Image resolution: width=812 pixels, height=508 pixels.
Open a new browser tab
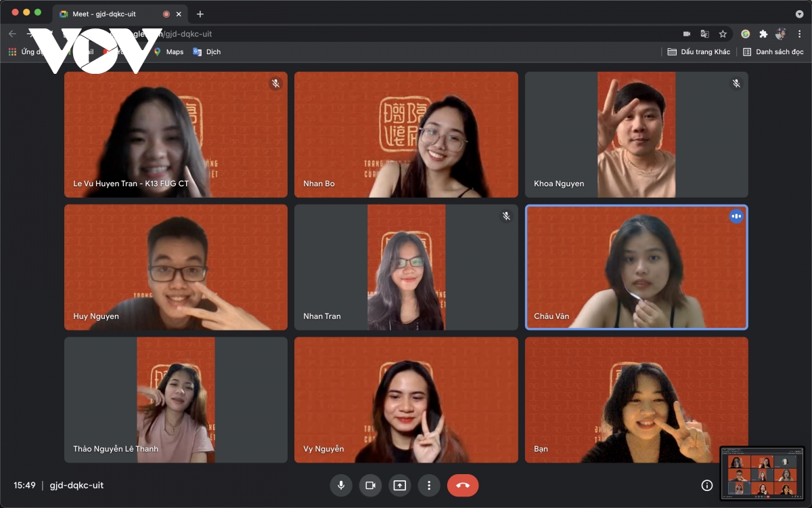tap(200, 14)
